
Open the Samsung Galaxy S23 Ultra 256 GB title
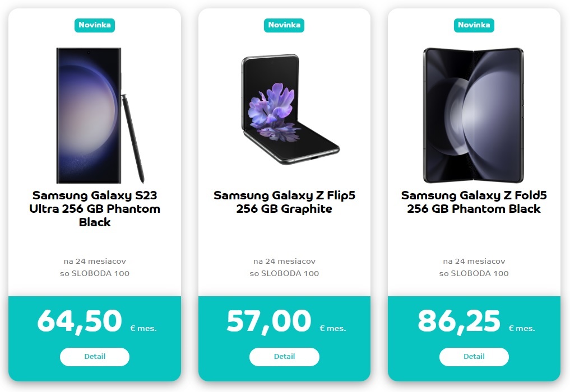(95, 209)
